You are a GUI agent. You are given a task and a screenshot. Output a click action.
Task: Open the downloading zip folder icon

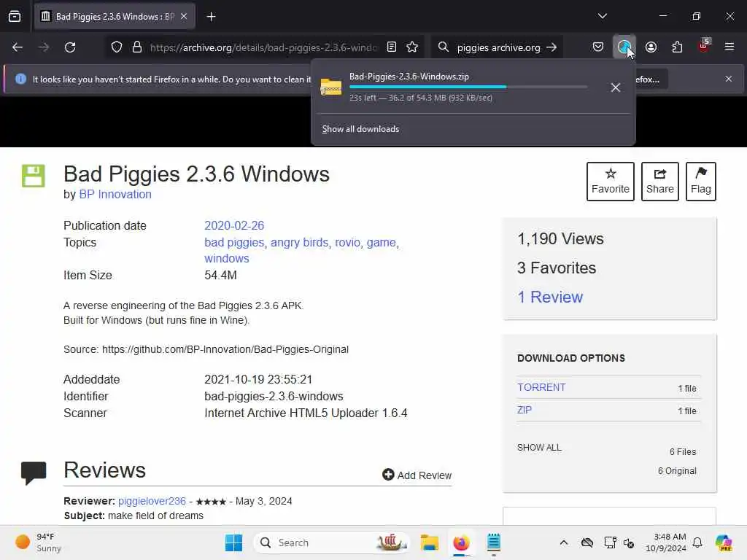[x=331, y=87]
